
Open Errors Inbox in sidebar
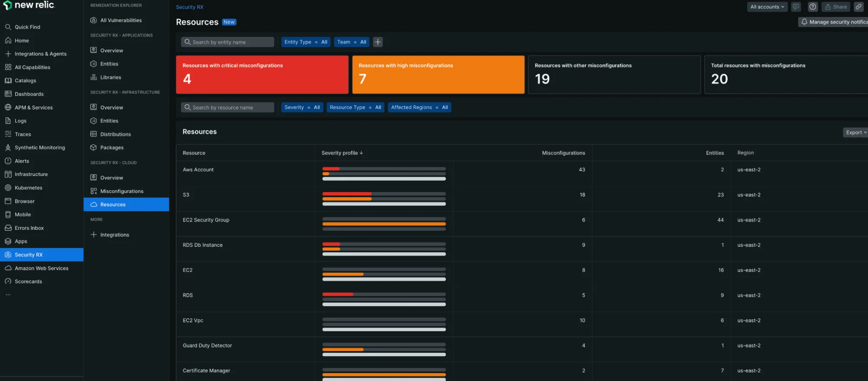pyautogui.click(x=29, y=228)
